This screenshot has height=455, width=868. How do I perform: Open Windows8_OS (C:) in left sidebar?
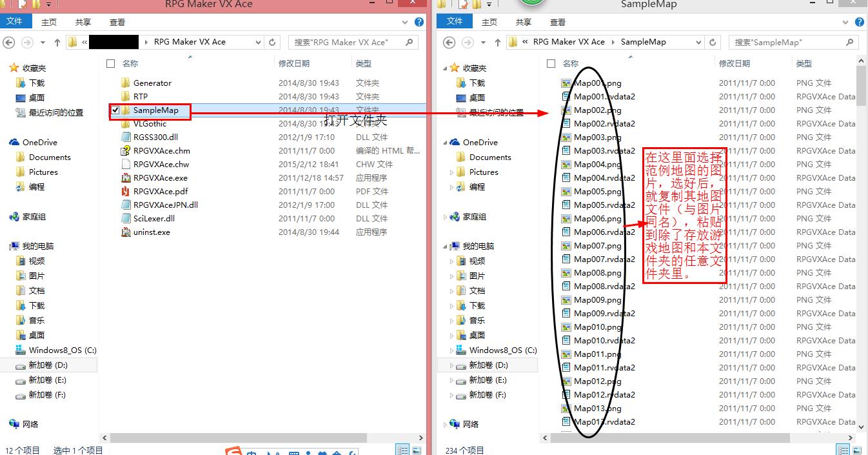[x=63, y=350]
